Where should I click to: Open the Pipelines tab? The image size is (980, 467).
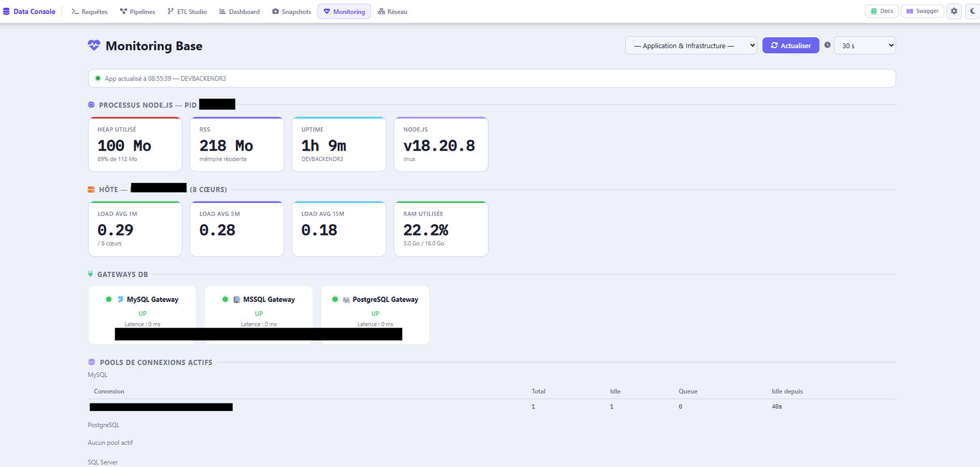tap(137, 11)
